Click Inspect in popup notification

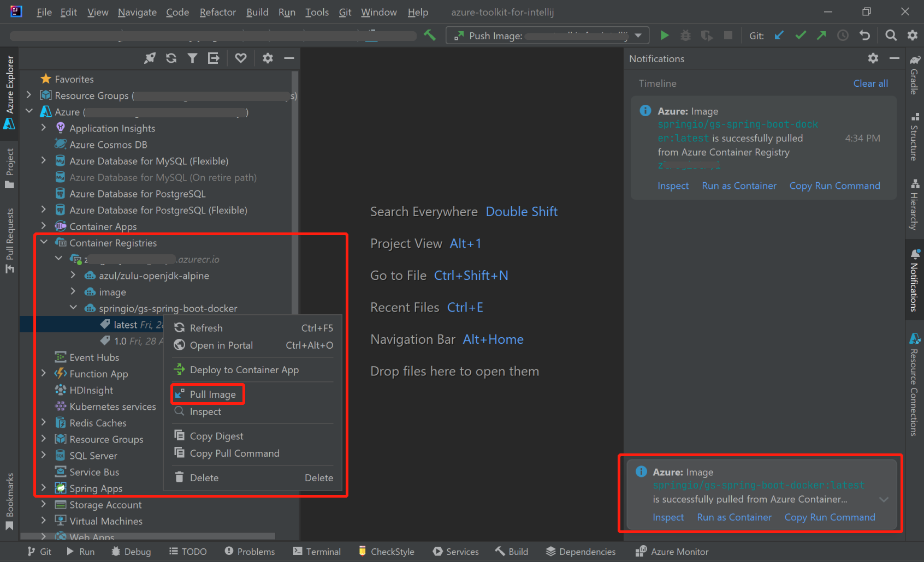[668, 517]
